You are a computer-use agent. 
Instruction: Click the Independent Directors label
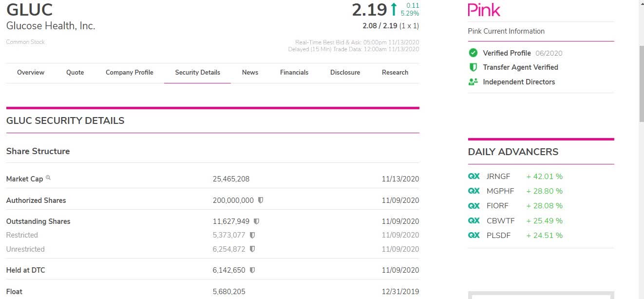click(519, 82)
